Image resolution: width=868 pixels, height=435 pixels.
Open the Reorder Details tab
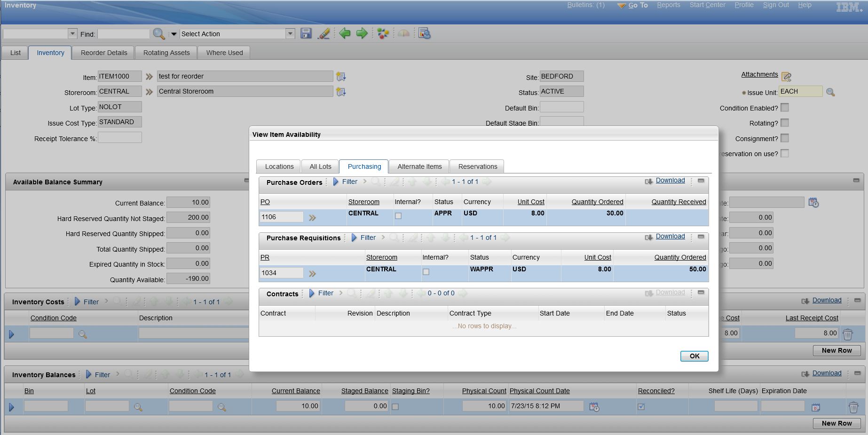(104, 53)
